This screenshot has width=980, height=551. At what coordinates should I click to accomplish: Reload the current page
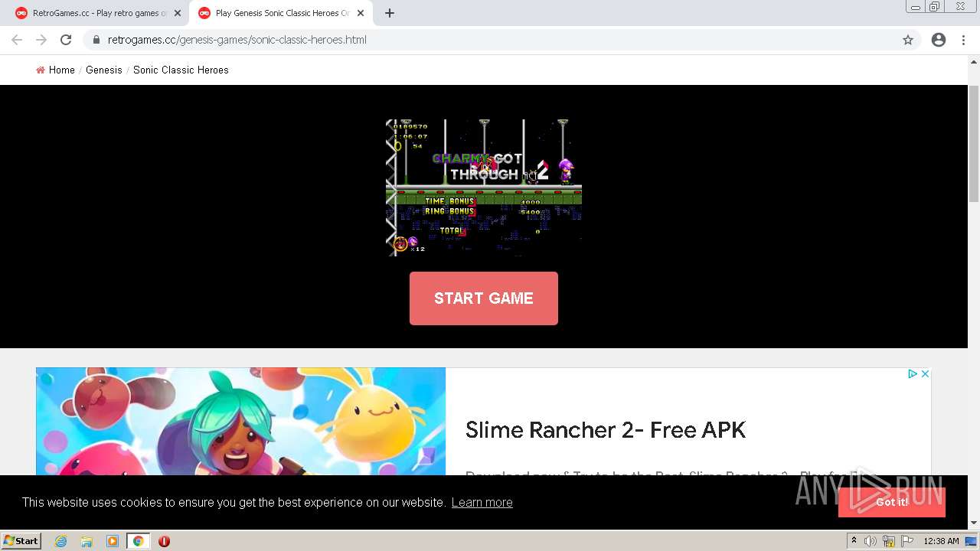(66, 40)
